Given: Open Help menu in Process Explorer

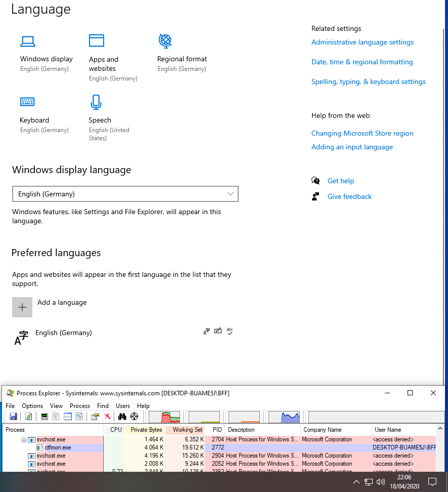Looking at the screenshot, I should coord(143,406).
